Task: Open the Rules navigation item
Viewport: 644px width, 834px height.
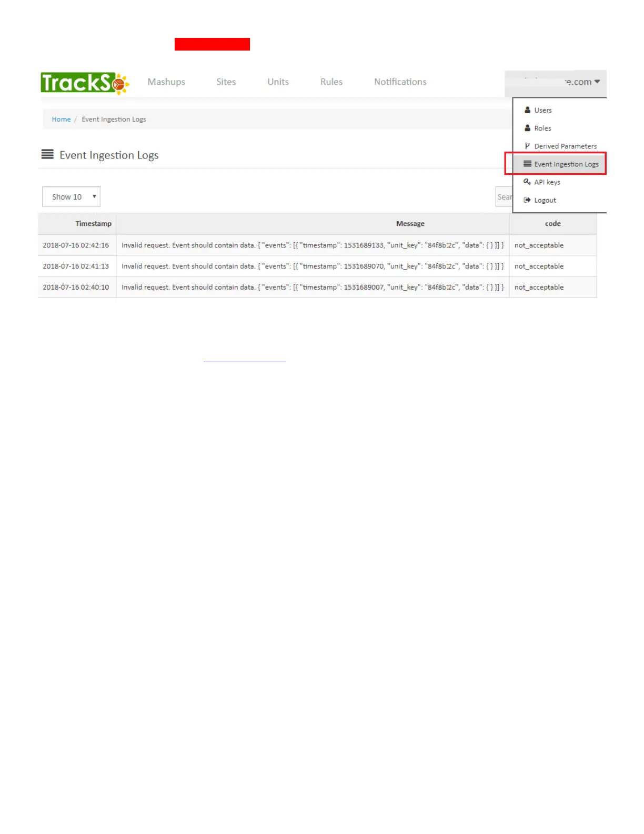Action: point(331,82)
